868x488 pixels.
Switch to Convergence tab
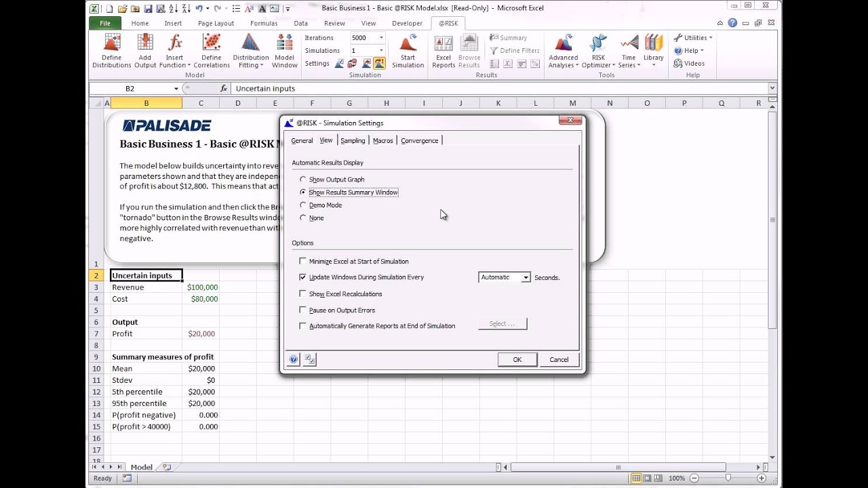click(x=419, y=141)
